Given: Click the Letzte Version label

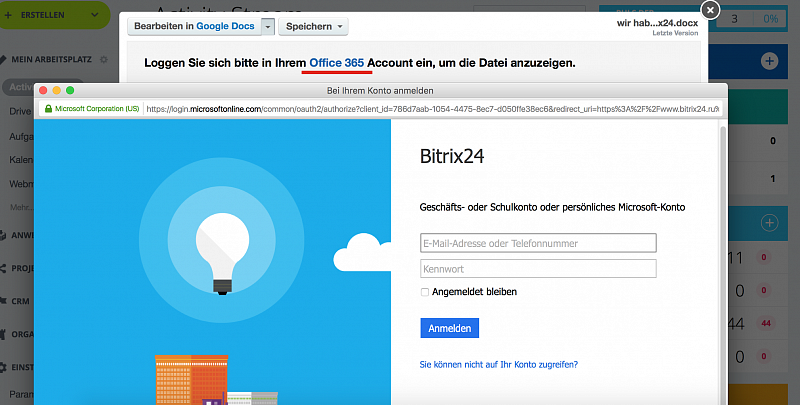Looking at the screenshot, I should [675, 33].
